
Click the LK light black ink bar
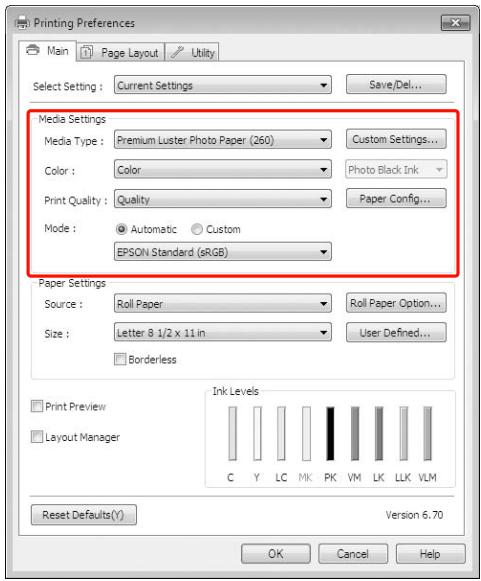(x=379, y=433)
